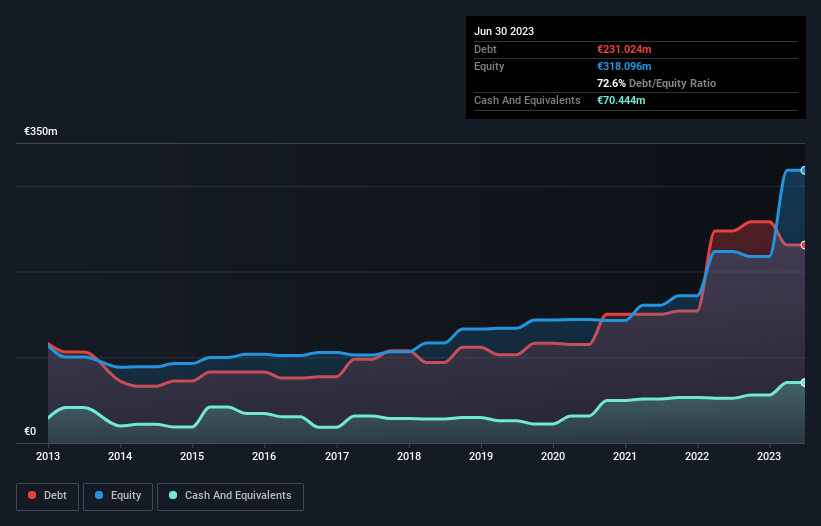Click the 2015 x-axis label

tap(192, 456)
